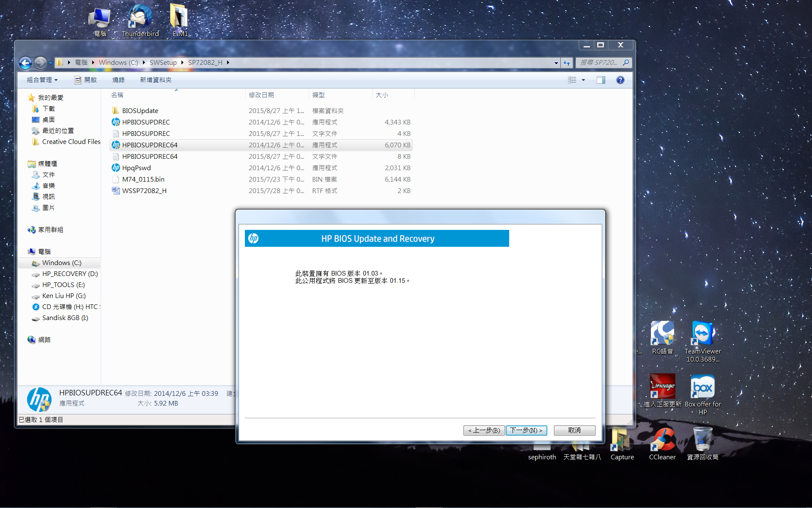Expand the arrow after Windows (C:) breadcrumb

click(144, 63)
